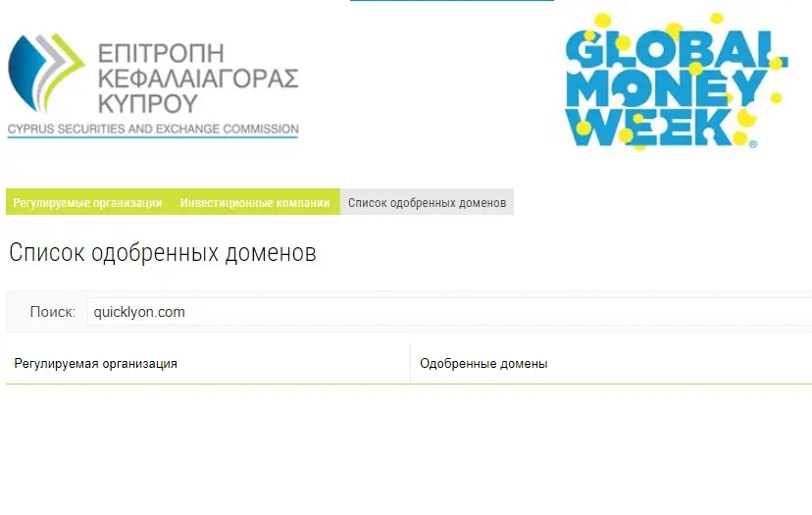Click the dotted divider between column headers
This screenshot has height=515, width=812.
point(410,363)
